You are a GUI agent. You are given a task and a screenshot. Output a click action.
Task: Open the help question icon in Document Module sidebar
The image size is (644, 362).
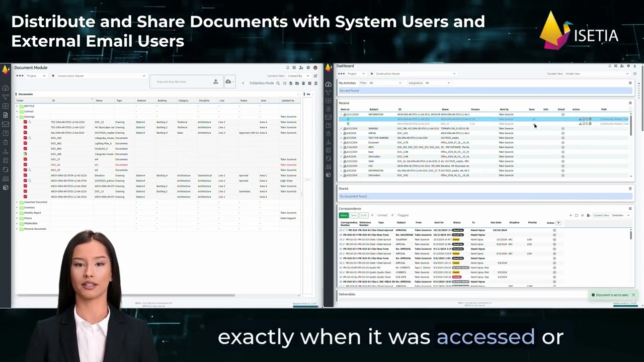pos(6,133)
